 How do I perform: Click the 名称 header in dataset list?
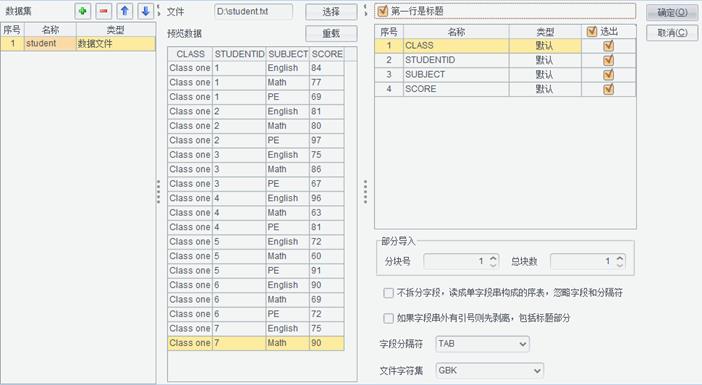click(x=50, y=30)
